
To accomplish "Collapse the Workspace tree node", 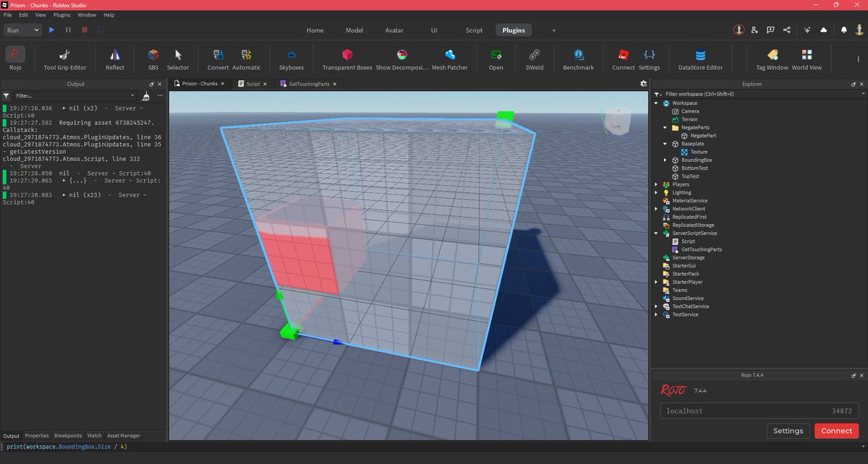I will [x=656, y=103].
